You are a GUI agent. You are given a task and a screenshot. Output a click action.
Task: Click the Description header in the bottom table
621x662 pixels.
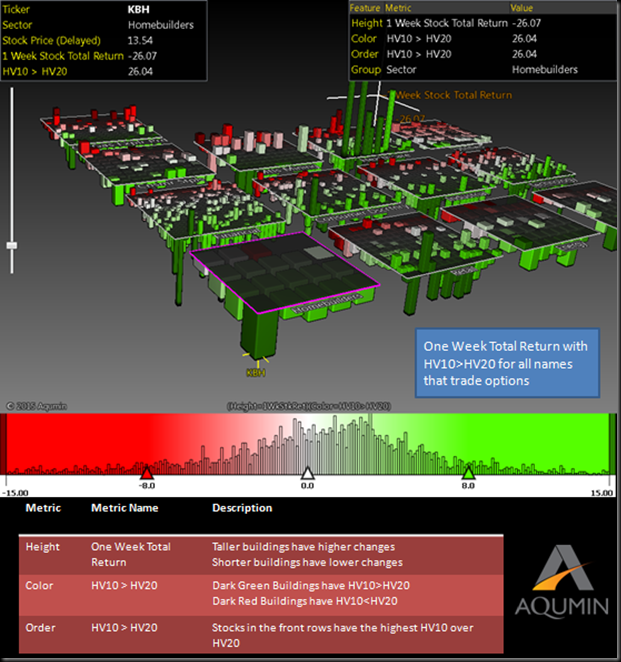click(242, 508)
